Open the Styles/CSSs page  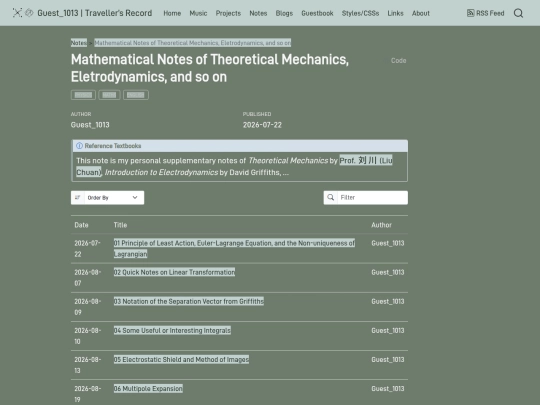point(360,13)
